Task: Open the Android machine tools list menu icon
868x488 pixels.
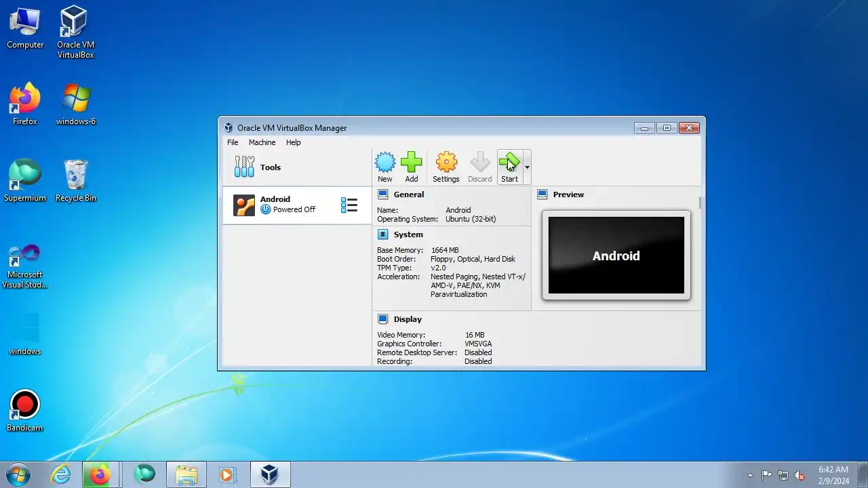Action: [x=349, y=205]
